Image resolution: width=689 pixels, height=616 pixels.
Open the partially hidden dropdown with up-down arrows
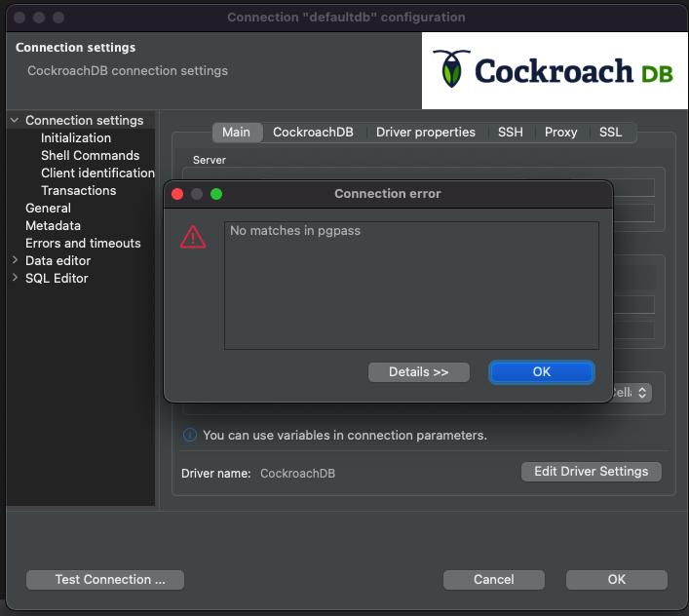tap(632, 393)
